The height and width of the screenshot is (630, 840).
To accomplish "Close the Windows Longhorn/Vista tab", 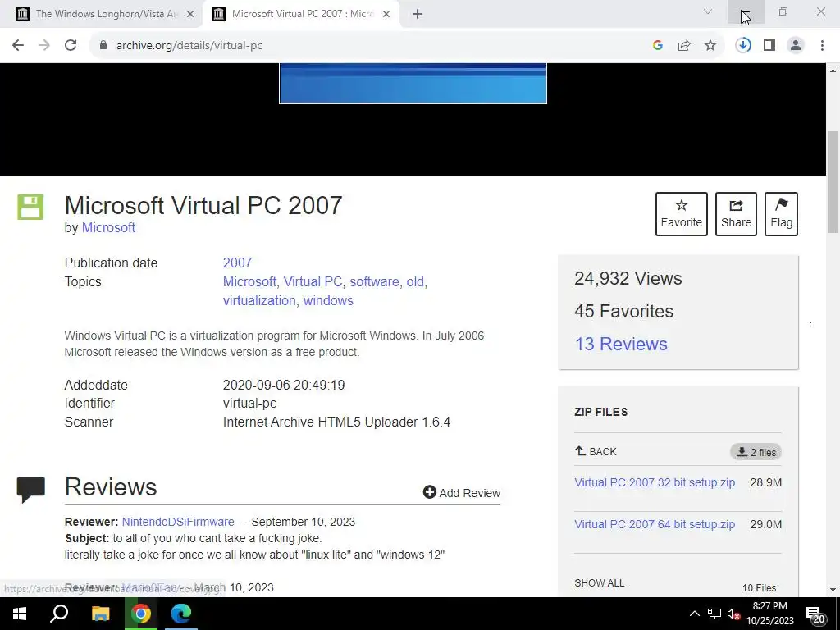I will tap(190, 14).
